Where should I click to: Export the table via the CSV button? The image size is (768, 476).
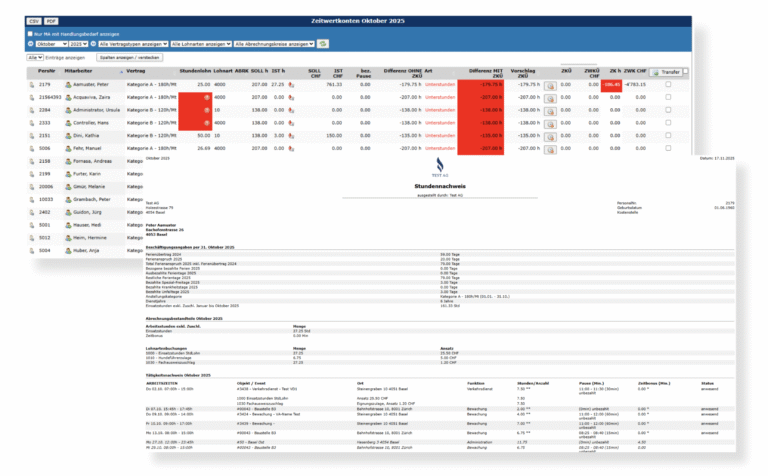click(33, 20)
